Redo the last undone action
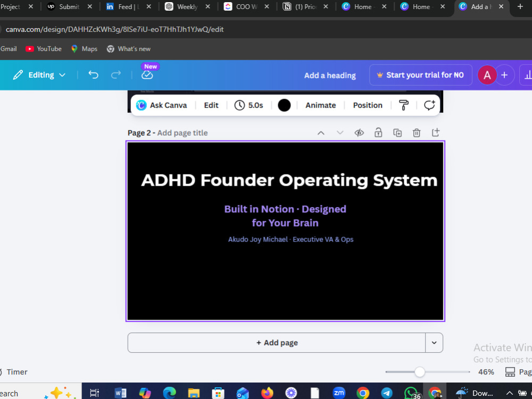The height and width of the screenshot is (399, 532). (x=116, y=74)
